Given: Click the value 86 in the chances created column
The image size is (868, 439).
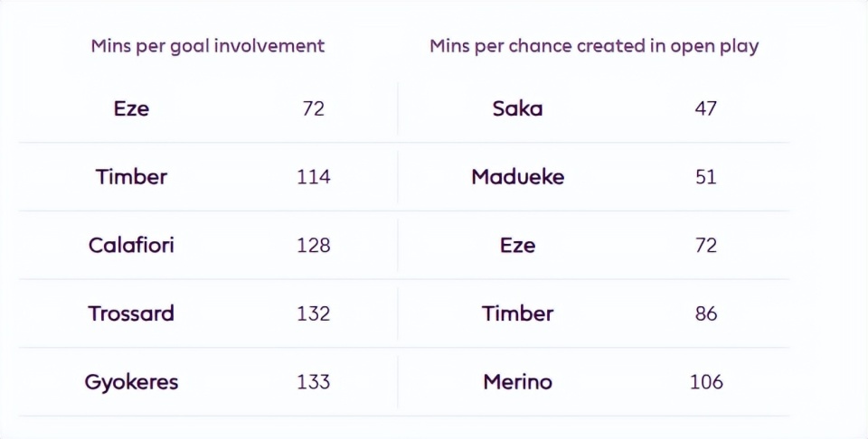Looking at the screenshot, I should (x=705, y=314).
